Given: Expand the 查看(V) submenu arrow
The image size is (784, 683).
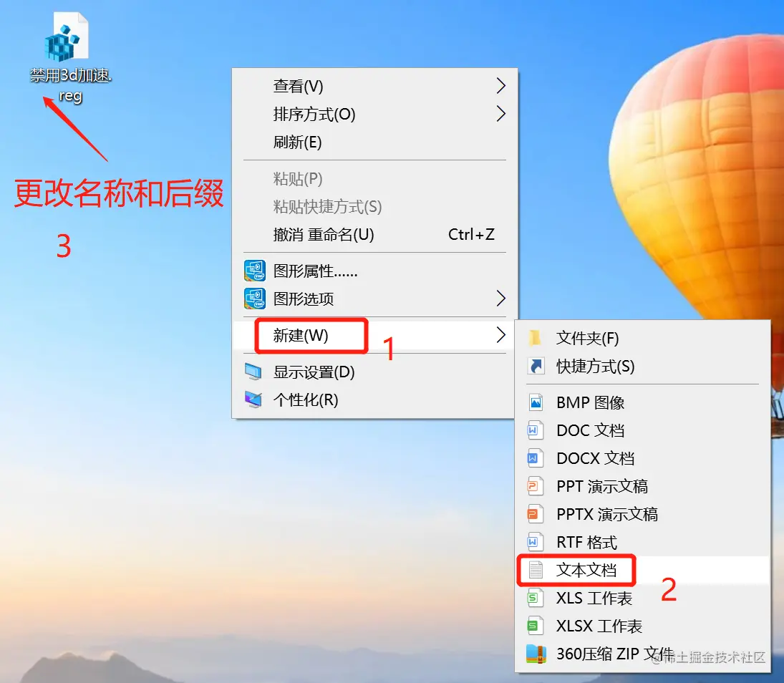Looking at the screenshot, I should pos(500,86).
